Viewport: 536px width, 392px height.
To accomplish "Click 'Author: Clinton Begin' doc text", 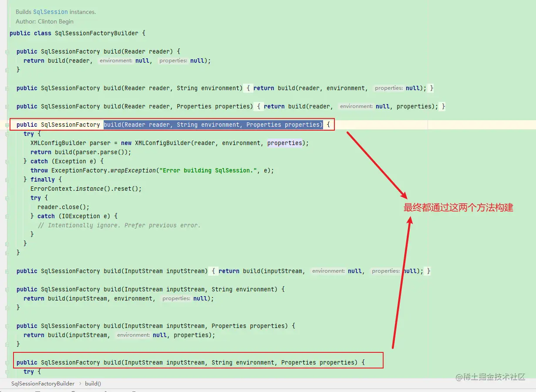I will 44,21.
